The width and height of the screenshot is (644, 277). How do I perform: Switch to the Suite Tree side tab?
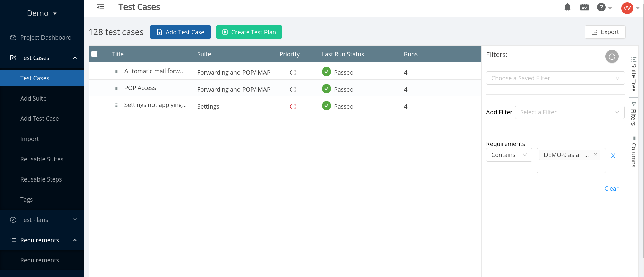[x=634, y=74]
